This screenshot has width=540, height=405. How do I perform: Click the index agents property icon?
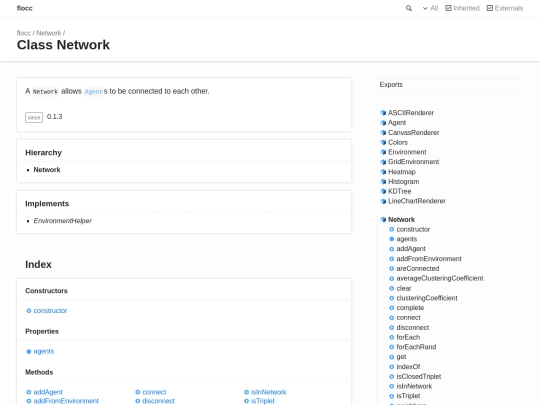pyautogui.click(x=29, y=352)
